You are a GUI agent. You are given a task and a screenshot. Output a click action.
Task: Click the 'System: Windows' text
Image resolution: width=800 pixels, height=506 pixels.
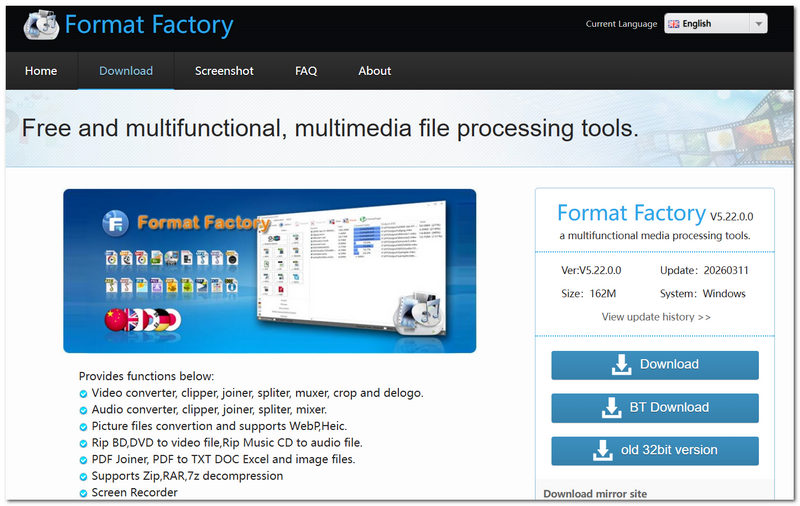703,294
